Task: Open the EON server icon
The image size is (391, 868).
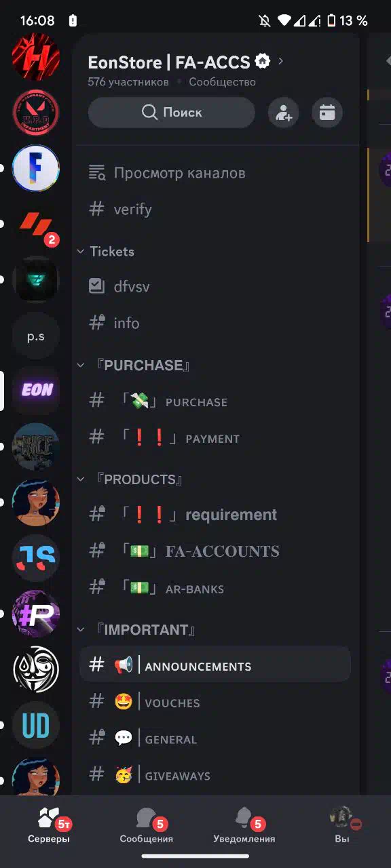Action: click(36, 391)
